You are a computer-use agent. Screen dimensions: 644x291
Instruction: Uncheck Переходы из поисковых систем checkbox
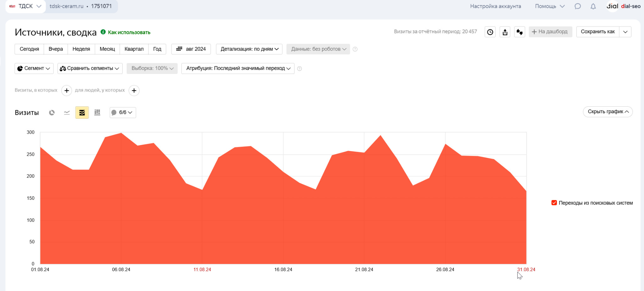[x=554, y=203]
